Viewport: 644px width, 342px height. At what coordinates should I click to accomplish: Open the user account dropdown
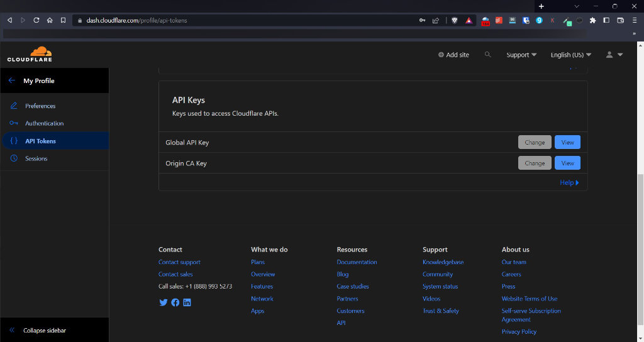tap(614, 55)
